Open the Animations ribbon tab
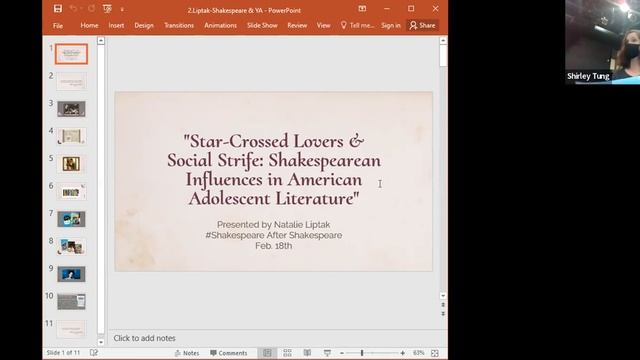This screenshot has height=360, width=640. (x=220, y=25)
